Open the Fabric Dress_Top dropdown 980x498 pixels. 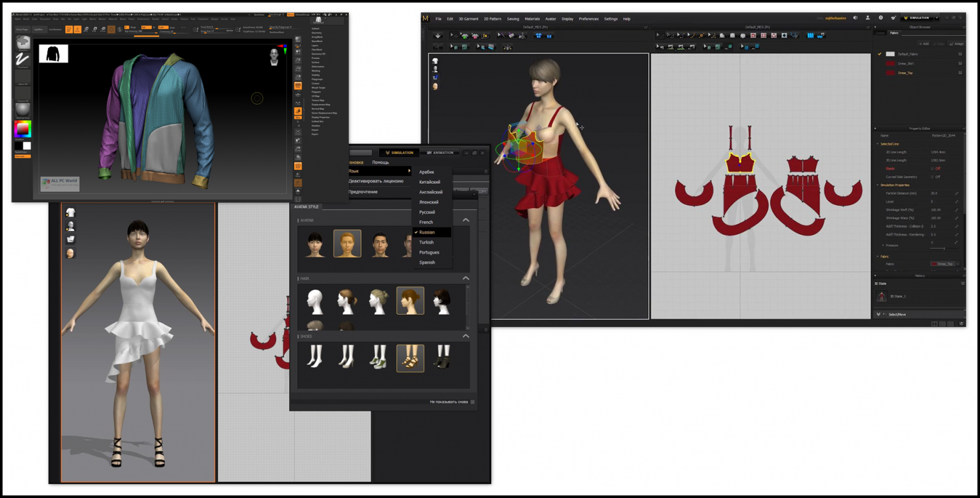945,264
